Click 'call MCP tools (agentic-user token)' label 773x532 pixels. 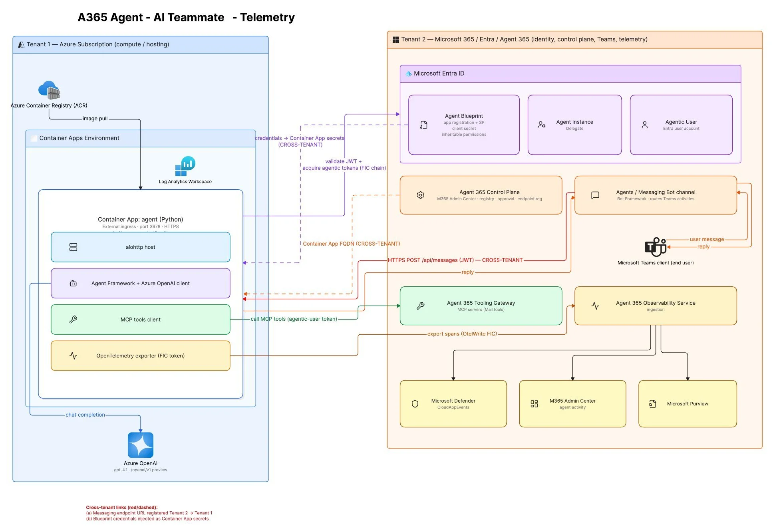[x=294, y=319]
